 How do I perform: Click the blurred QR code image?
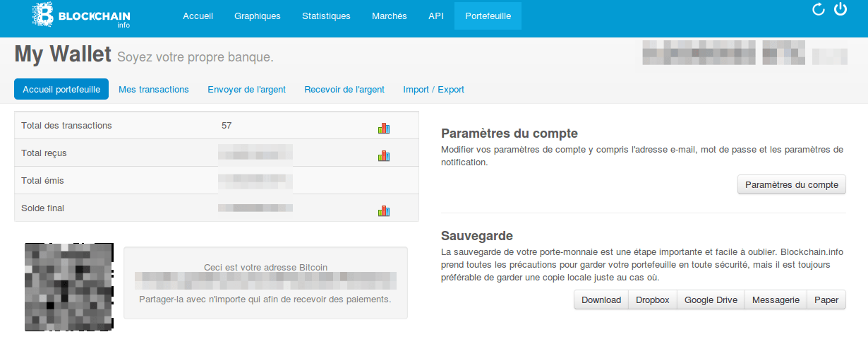(68, 287)
